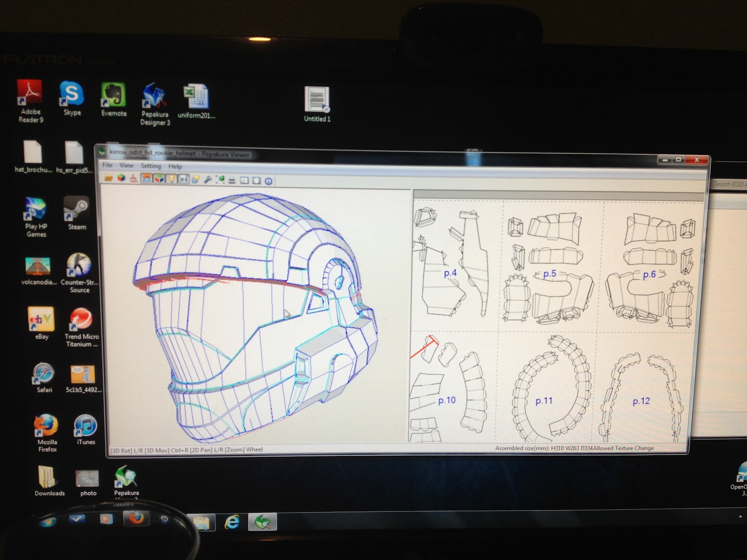
Task: Open the Setting menu
Action: click(151, 166)
